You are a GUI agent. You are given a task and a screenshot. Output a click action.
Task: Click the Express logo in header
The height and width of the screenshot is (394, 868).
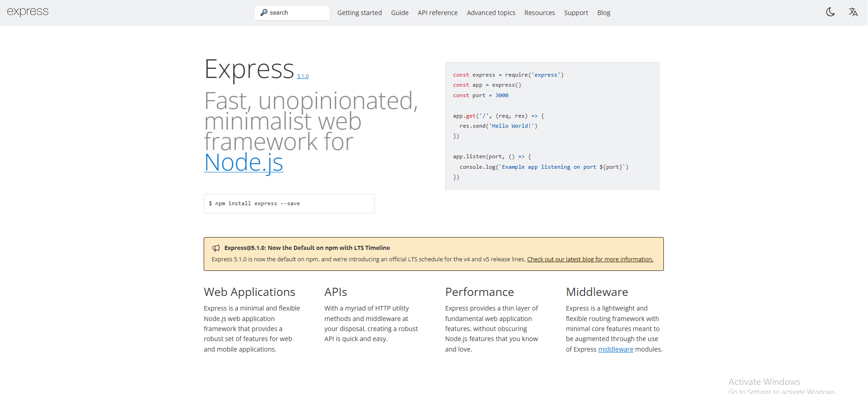[28, 11]
